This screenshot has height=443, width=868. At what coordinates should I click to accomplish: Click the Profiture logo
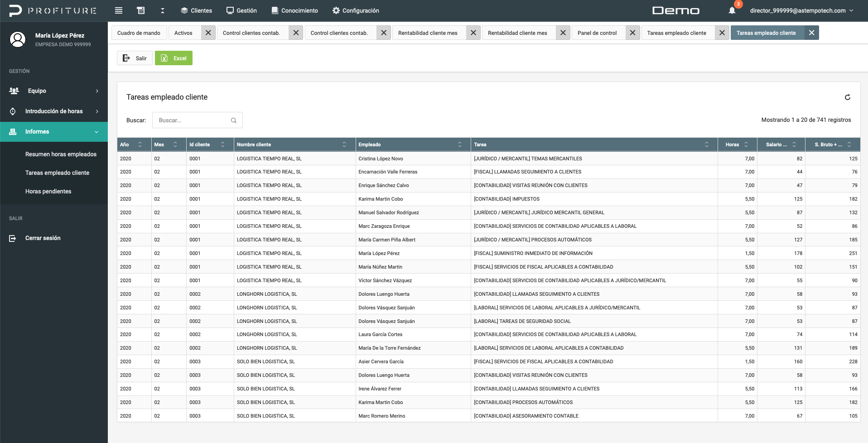[x=53, y=10]
